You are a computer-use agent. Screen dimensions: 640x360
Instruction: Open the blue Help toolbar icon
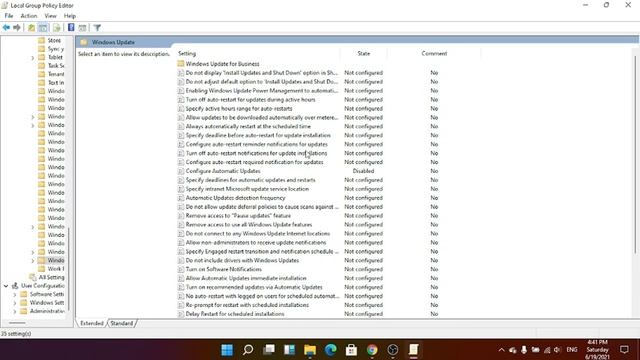(71, 27)
